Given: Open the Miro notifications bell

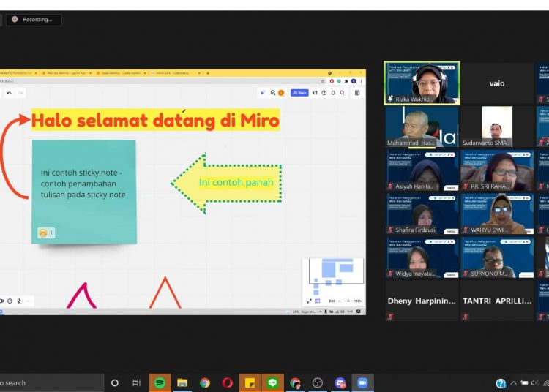Looking at the screenshot, I should point(333,93).
